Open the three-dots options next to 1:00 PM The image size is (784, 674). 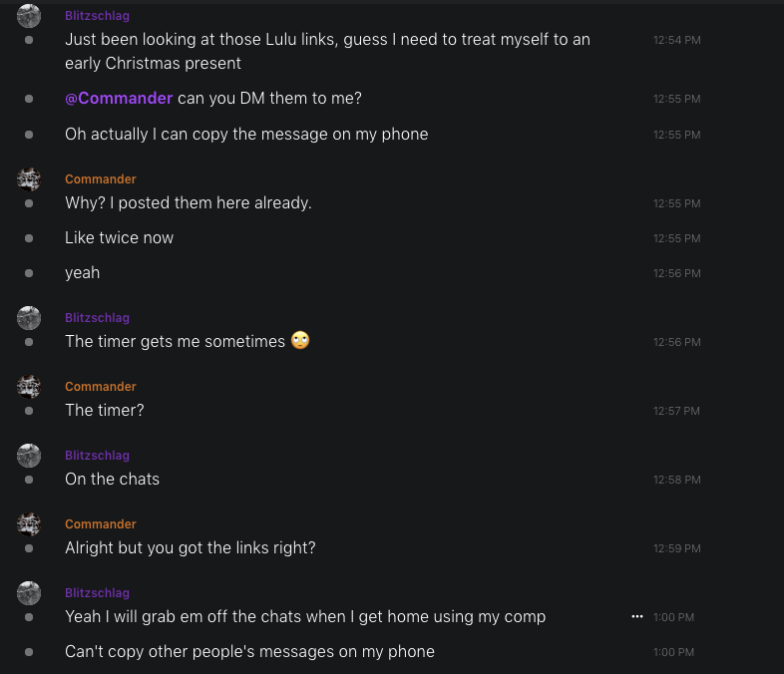point(637,617)
